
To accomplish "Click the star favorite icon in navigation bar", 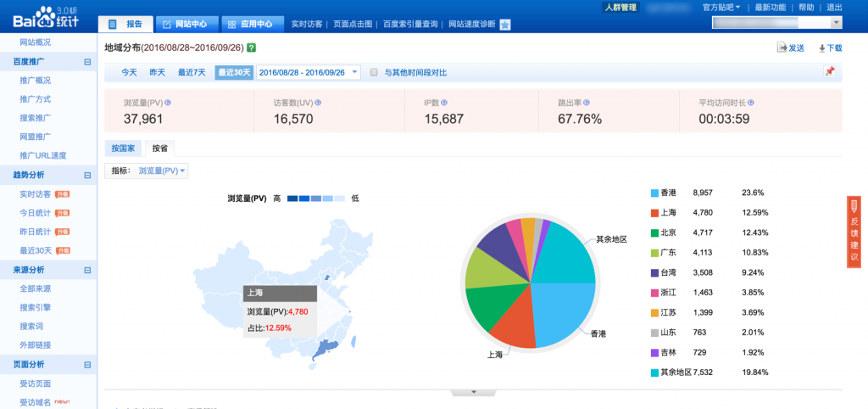I will pyautogui.click(x=505, y=25).
